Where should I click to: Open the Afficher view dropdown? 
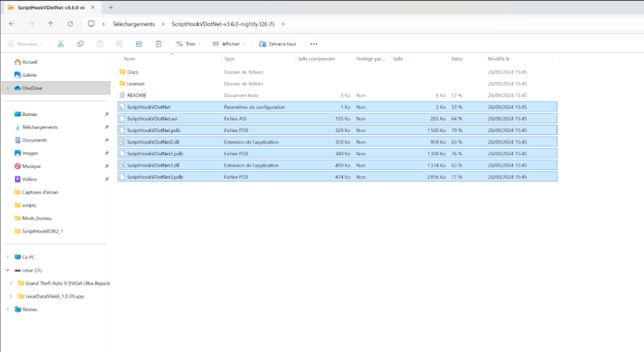[228, 44]
